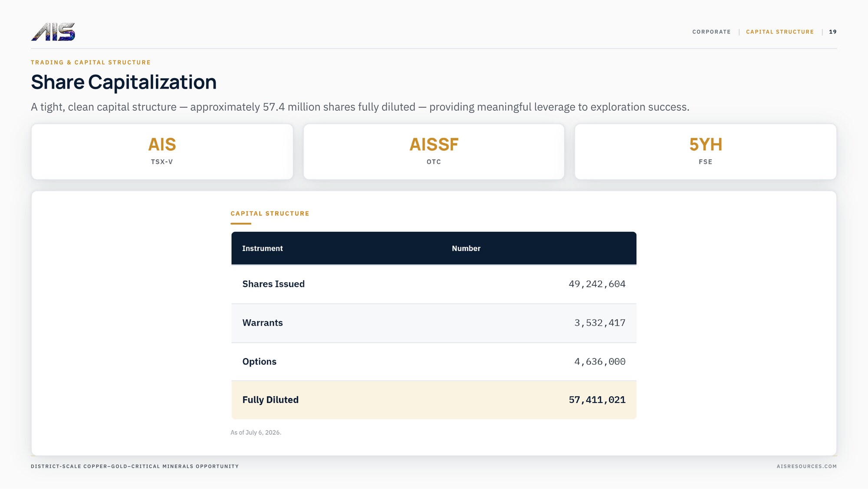Click the 57,411,021 fully diluted total
The image size is (868, 489).
[597, 400]
